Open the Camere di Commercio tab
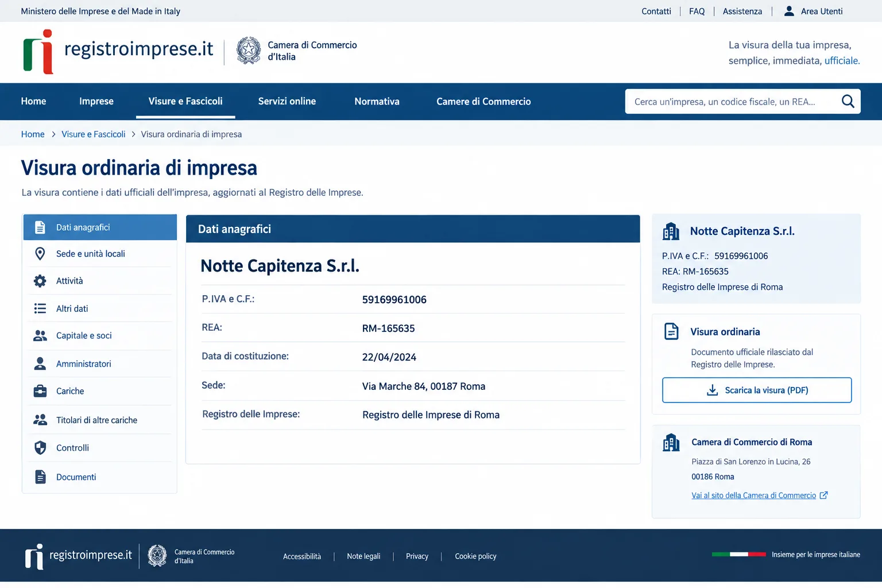The image size is (882, 588). coord(483,102)
